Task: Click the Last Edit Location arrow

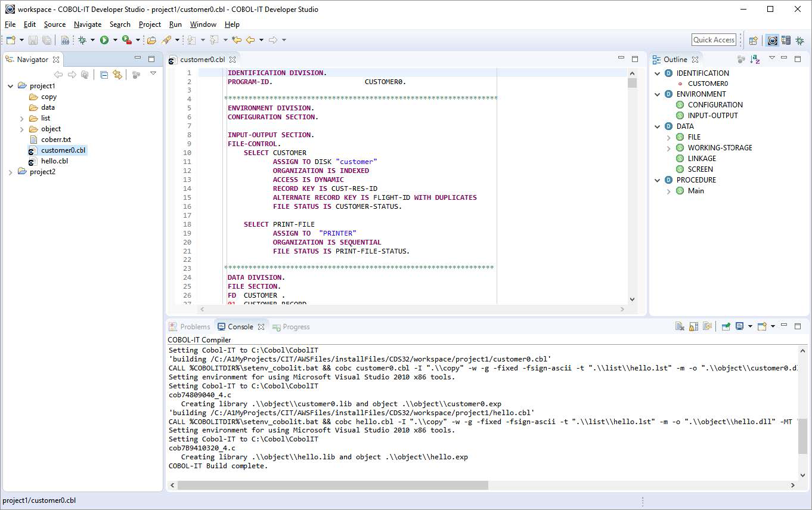Action: coord(237,40)
